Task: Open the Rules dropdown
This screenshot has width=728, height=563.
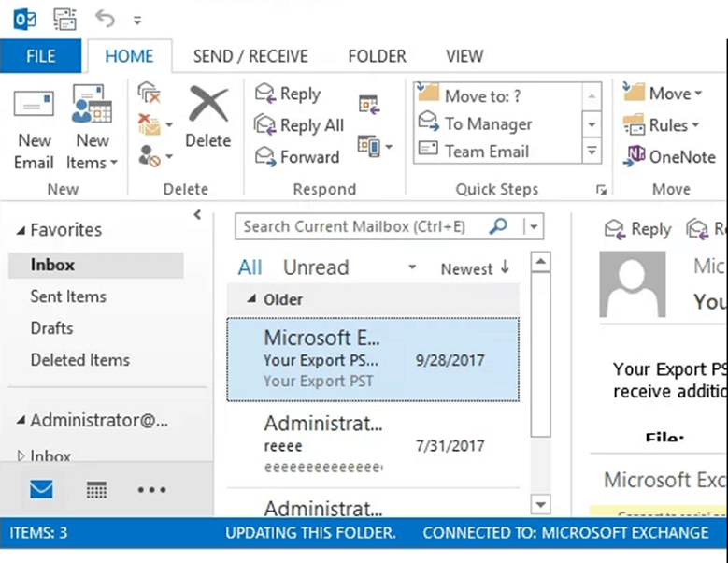Action: 662,125
